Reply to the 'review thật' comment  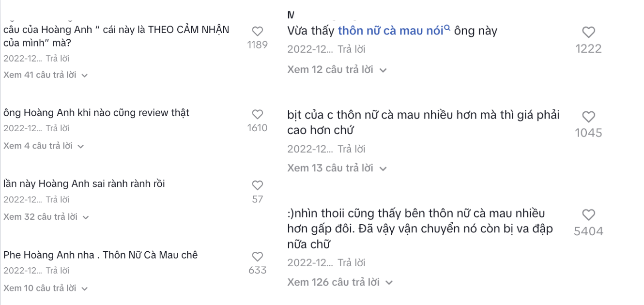[58, 128]
